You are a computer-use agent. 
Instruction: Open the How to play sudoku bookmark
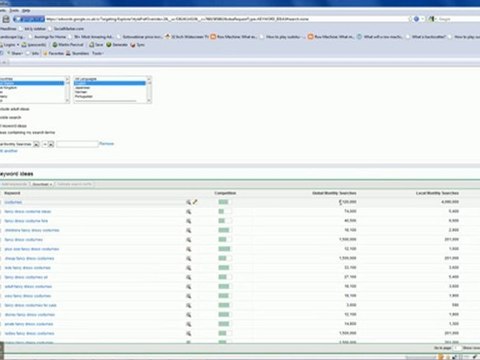point(282,36)
